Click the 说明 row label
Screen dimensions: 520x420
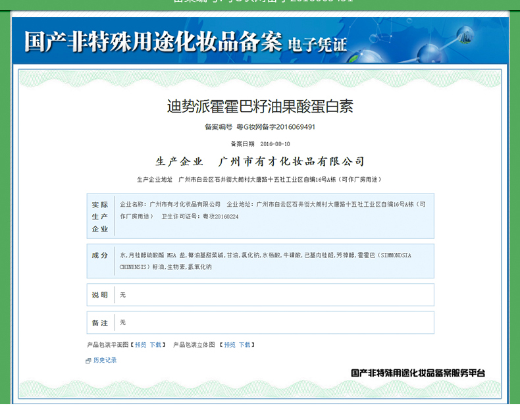100,295
